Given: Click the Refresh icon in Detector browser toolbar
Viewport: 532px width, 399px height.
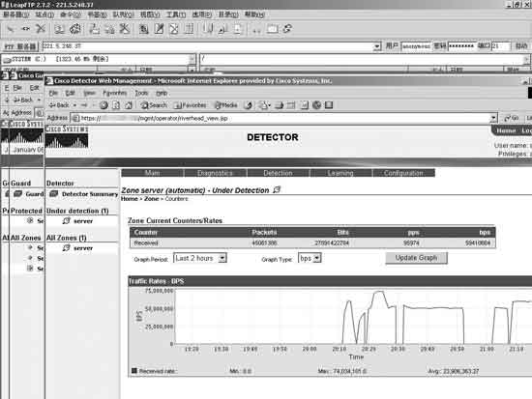Looking at the screenshot, I should (x=116, y=105).
